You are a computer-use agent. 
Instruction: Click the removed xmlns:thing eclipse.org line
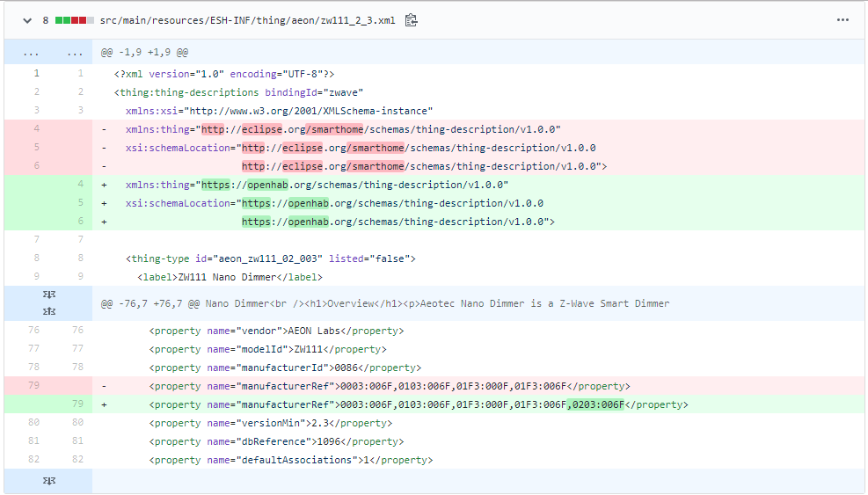tap(343, 129)
